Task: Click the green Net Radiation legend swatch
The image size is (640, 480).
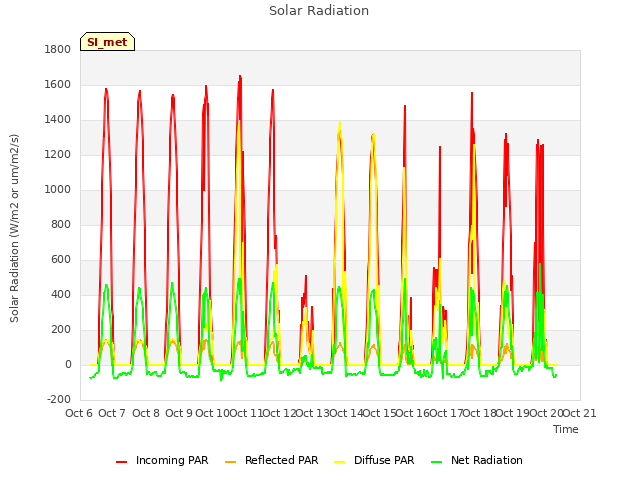Action: (437, 462)
